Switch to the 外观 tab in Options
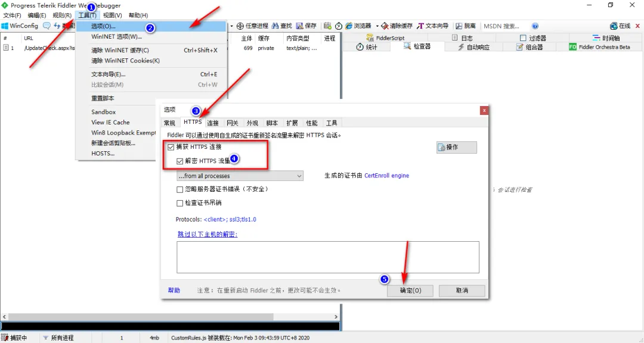Viewport: 644px width, 343px height. tap(252, 123)
